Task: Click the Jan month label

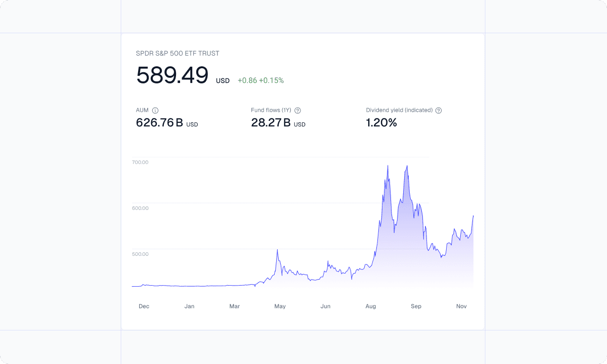Action: [x=189, y=306]
